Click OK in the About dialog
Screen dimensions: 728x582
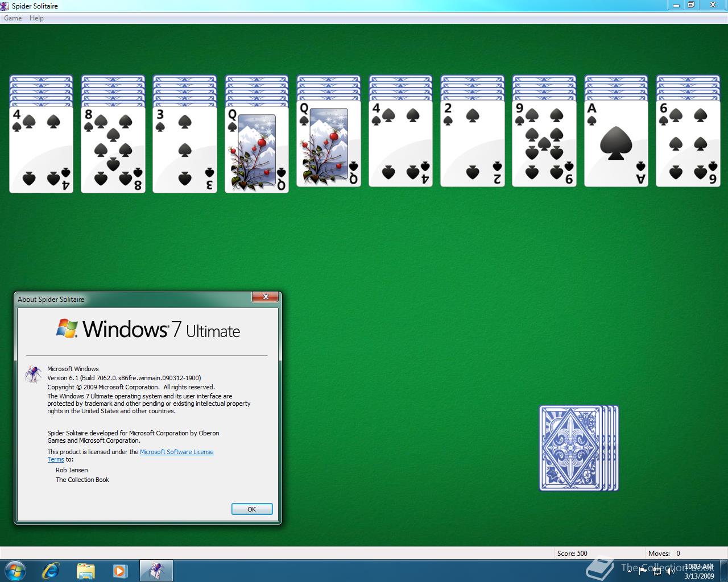pos(252,509)
